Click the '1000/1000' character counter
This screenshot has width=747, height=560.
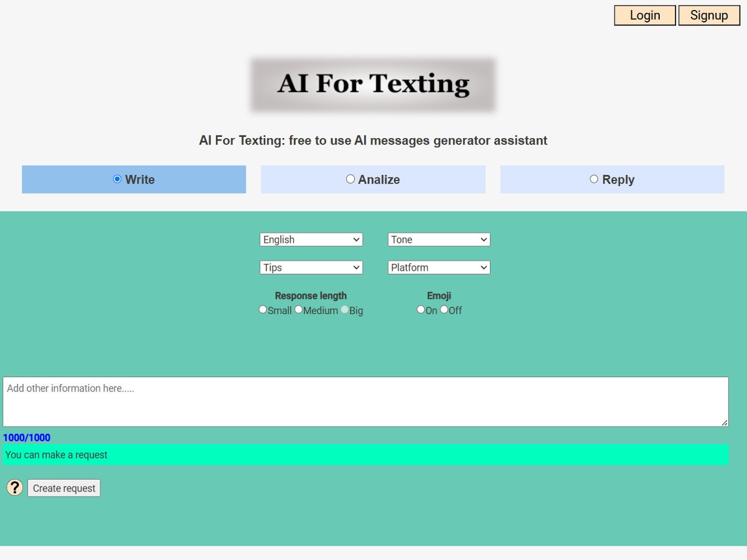click(x=27, y=438)
